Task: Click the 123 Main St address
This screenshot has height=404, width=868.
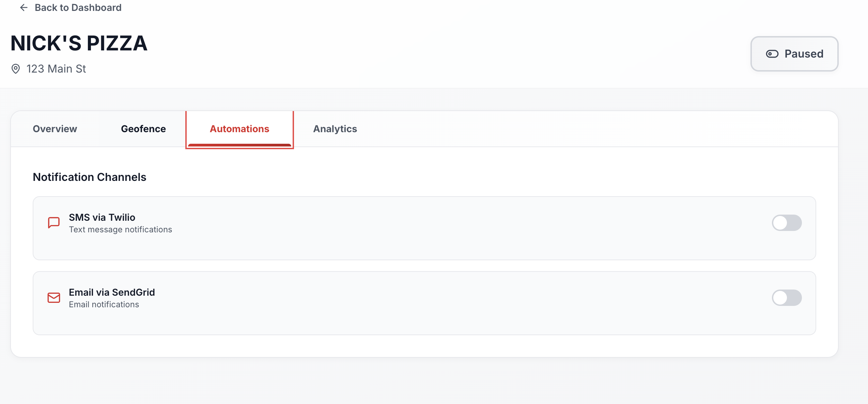Action: tap(56, 69)
